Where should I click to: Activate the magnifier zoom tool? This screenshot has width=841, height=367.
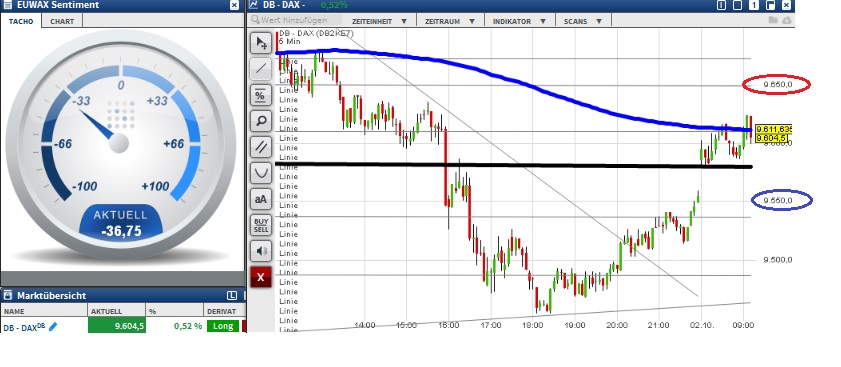coord(261,121)
